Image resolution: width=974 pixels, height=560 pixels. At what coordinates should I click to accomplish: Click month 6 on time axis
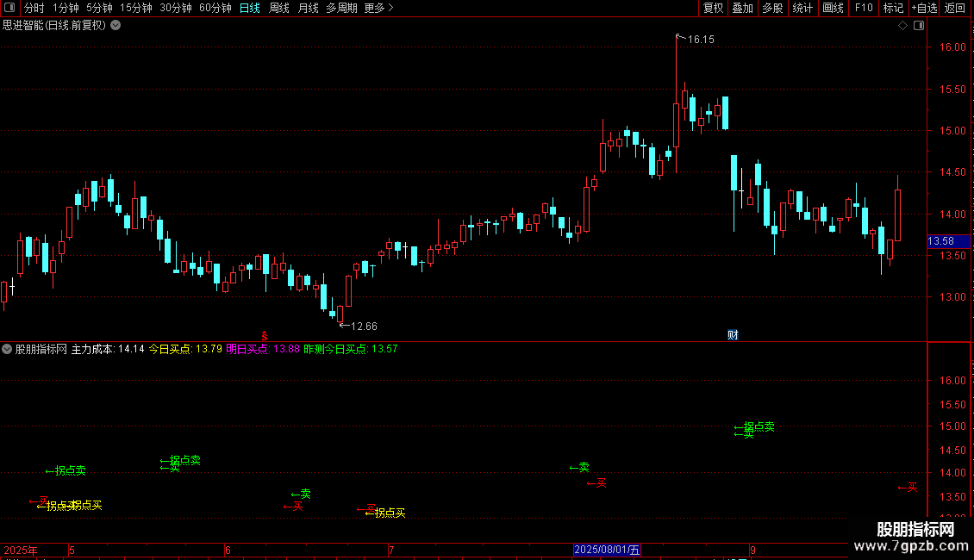[x=228, y=551]
